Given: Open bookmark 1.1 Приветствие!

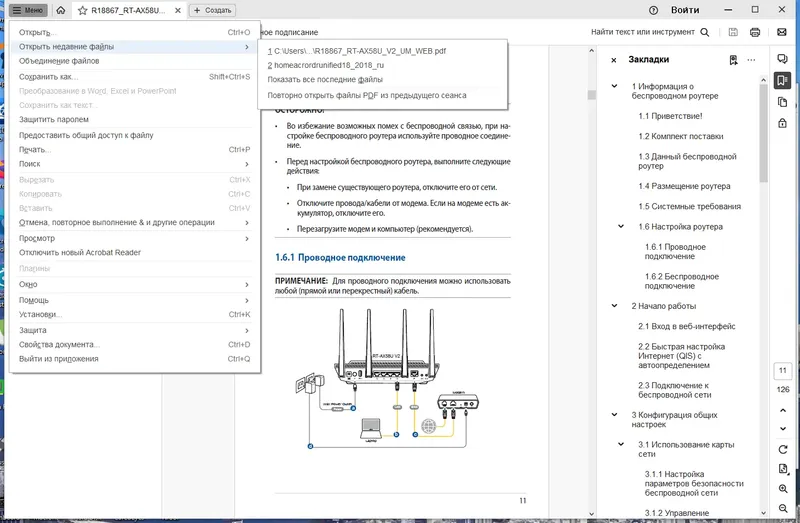Looking at the screenshot, I should (x=670, y=116).
